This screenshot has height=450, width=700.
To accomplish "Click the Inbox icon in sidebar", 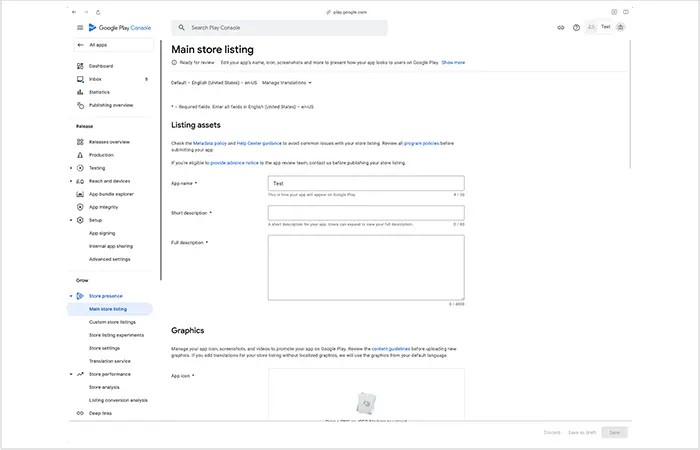I will tap(80, 79).
